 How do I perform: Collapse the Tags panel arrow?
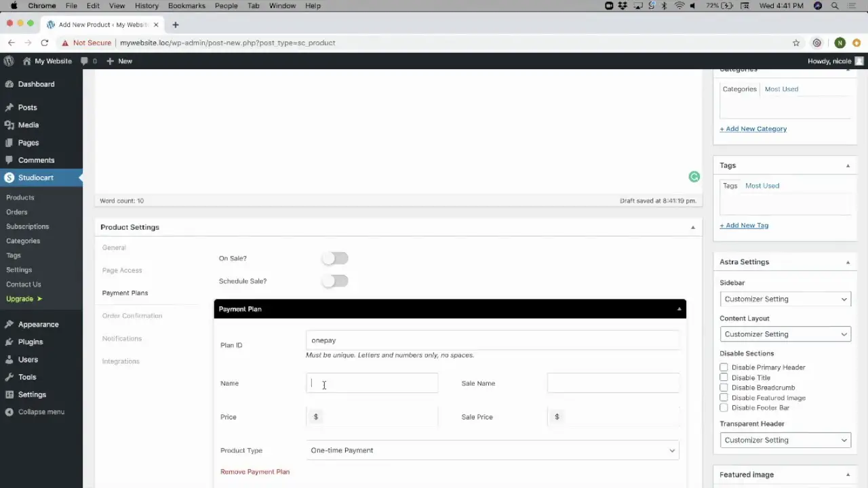(848, 165)
